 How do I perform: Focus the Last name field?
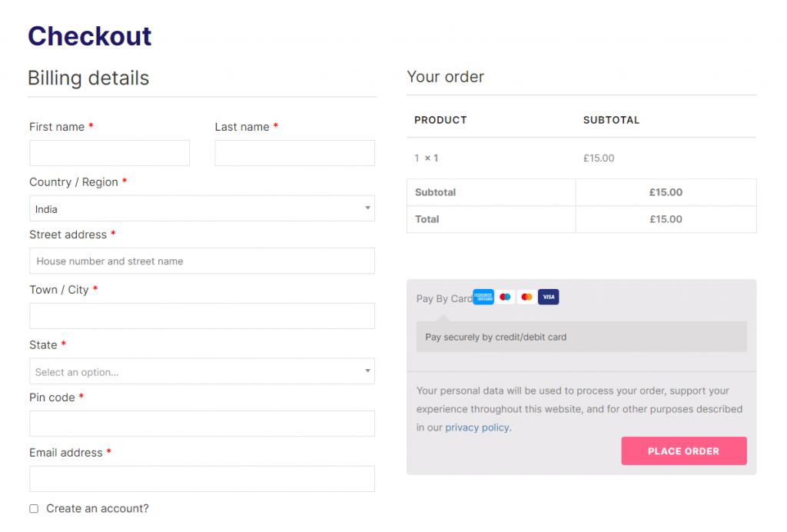coord(294,153)
